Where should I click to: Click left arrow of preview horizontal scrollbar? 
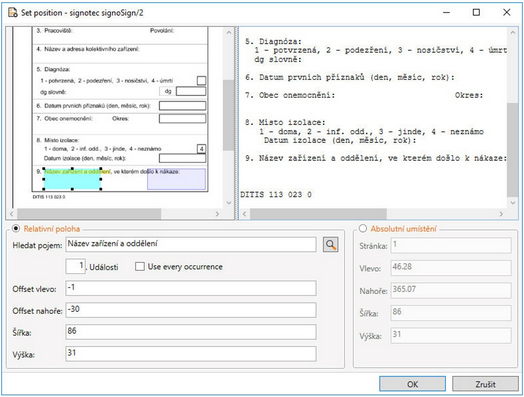[12, 214]
